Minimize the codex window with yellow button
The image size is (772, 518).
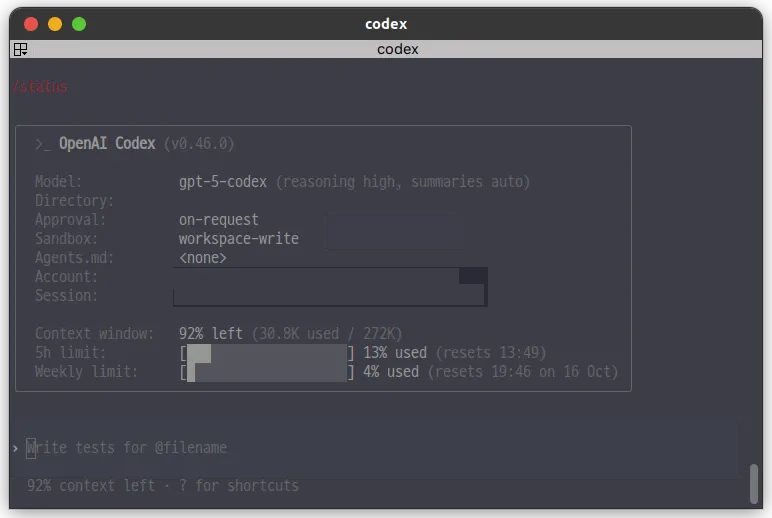pos(55,24)
